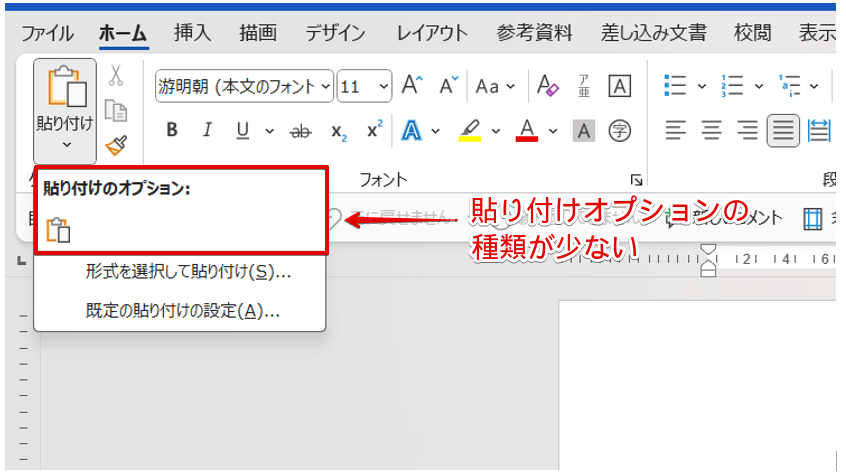Screen dimensions: 846x473
Task: Open multilevel list dropdown arrow
Action: pos(814,86)
